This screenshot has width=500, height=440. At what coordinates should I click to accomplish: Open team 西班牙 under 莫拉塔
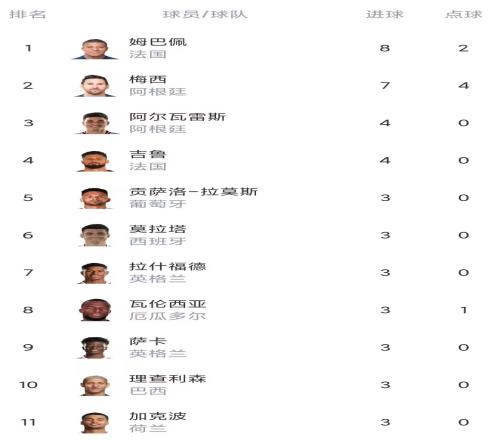158,241
